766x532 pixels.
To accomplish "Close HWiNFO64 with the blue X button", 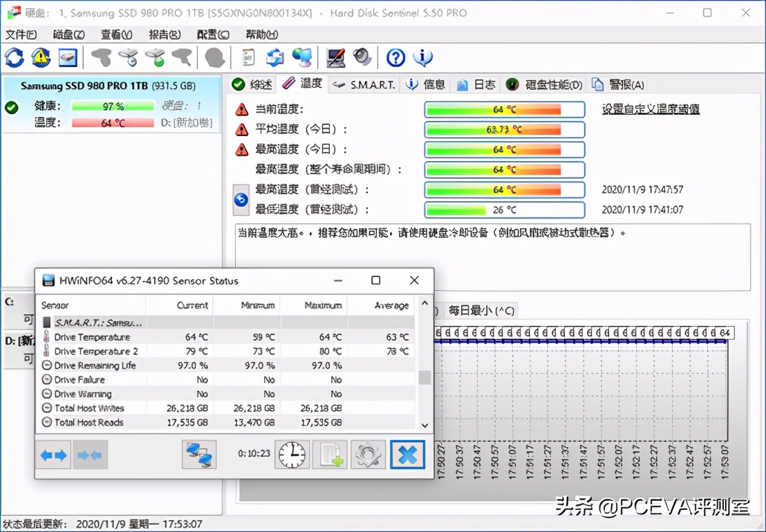I will (407, 454).
